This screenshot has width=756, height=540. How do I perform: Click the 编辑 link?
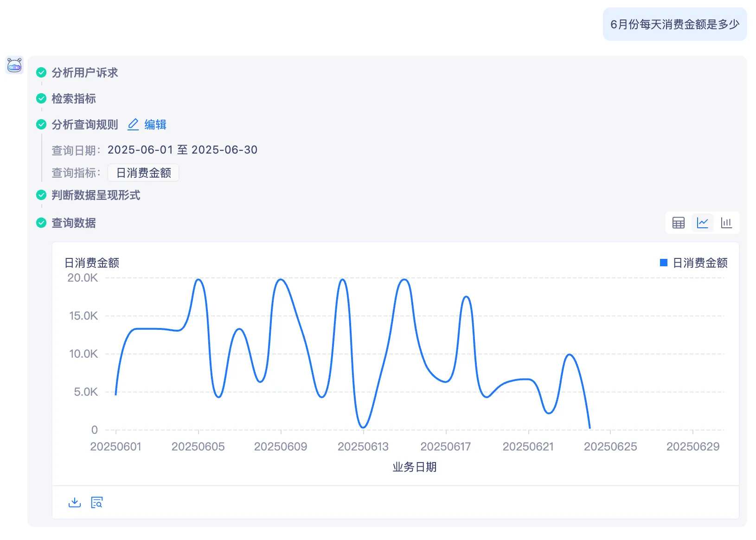pyautogui.click(x=155, y=124)
